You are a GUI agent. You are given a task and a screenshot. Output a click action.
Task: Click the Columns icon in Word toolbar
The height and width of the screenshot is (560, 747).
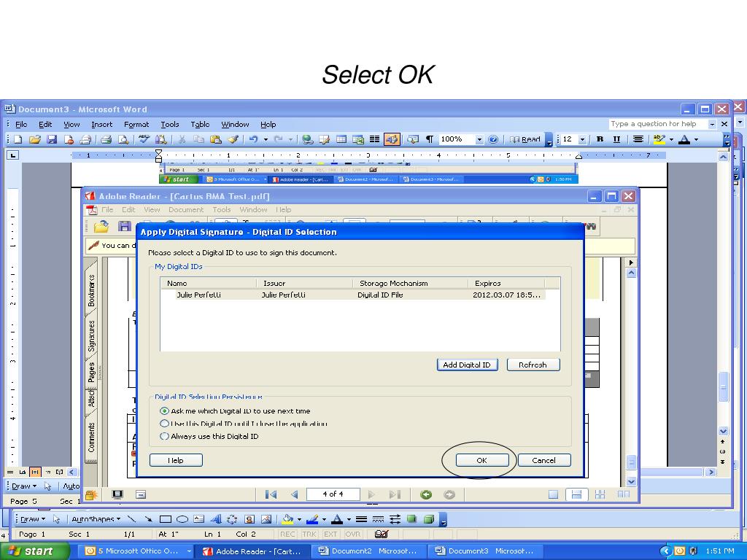[374, 139]
